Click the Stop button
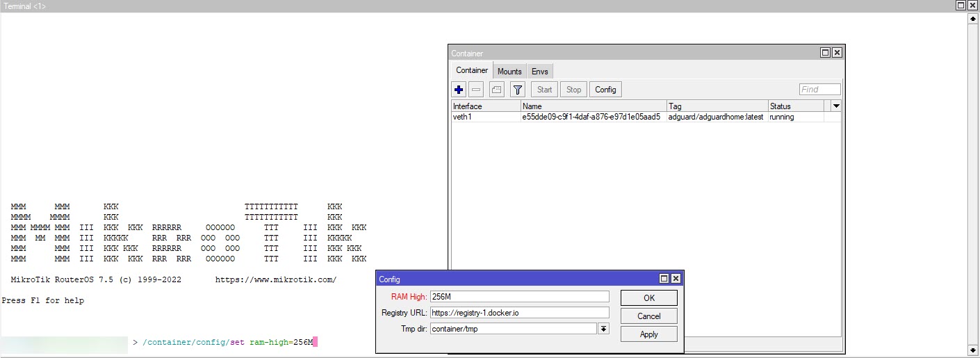Screen dimensions: 980x358 [x=573, y=89]
